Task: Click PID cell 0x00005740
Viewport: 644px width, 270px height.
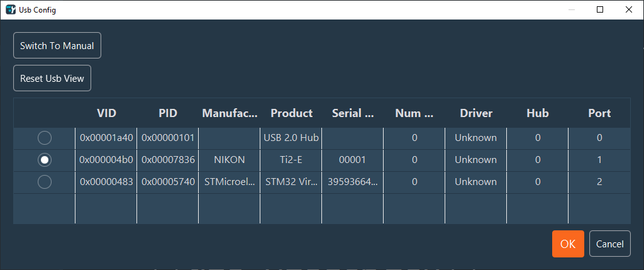Action: tap(168, 182)
